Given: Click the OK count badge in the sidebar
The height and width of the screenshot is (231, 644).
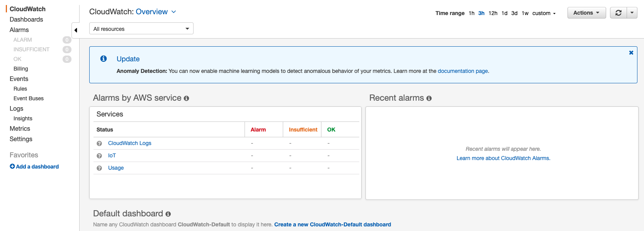Looking at the screenshot, I should pos(67,59).
